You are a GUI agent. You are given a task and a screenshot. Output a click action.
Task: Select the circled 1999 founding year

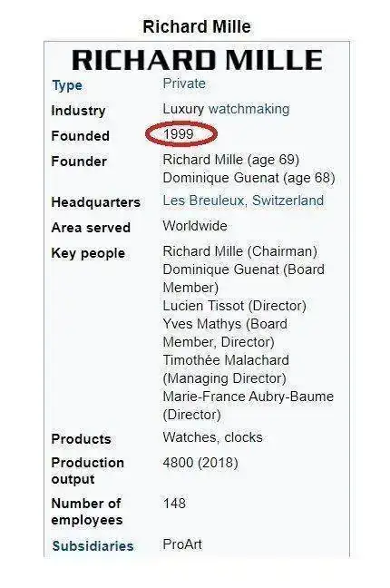coord(179,134)
